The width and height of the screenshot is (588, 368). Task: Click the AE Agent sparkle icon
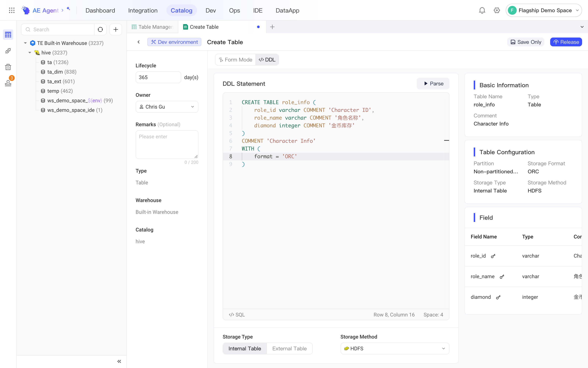pyautogui.click(x=69, y=9)
